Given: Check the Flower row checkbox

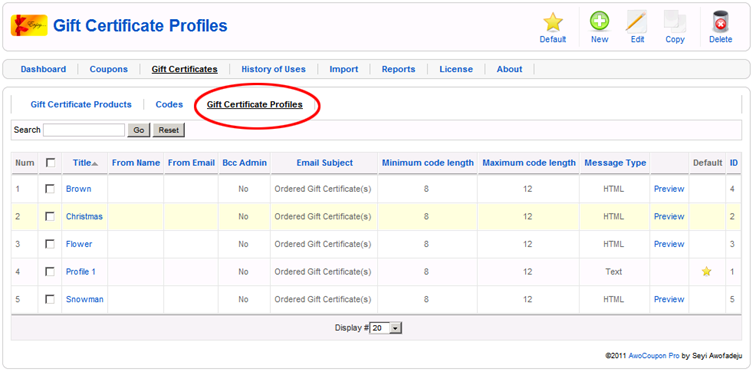Looking at the screenshot, I should pyautogui.click(x=50, y=244).
